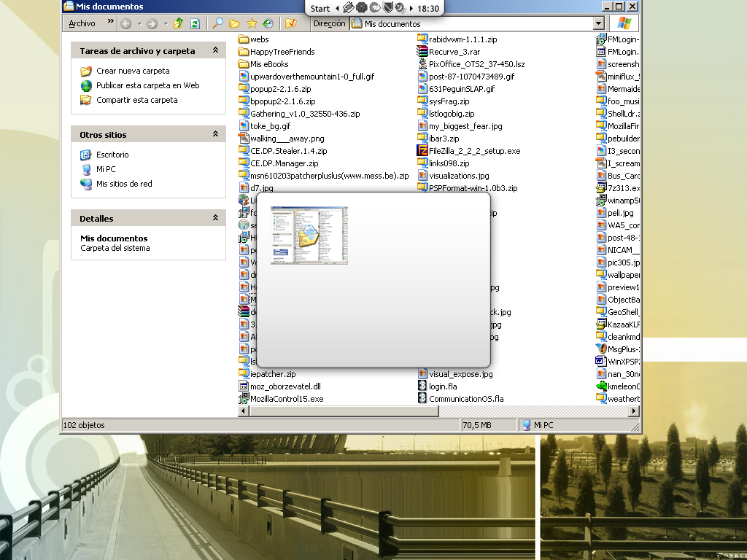Click the file list scrollbar's right arrow

coord(634,411)
